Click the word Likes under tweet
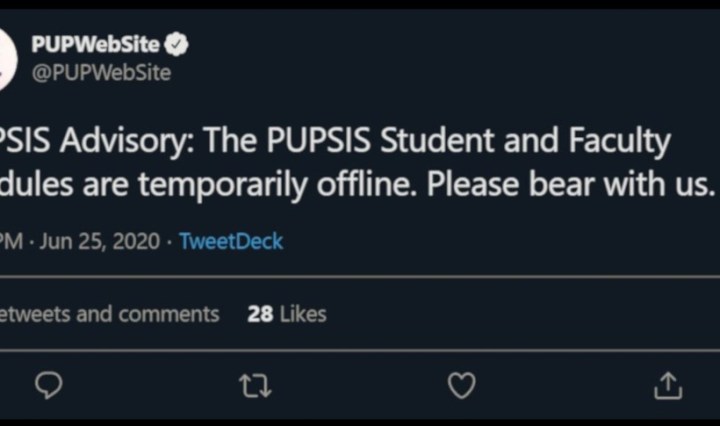Screen dimensions: 720x426 [x=303, y=314]
